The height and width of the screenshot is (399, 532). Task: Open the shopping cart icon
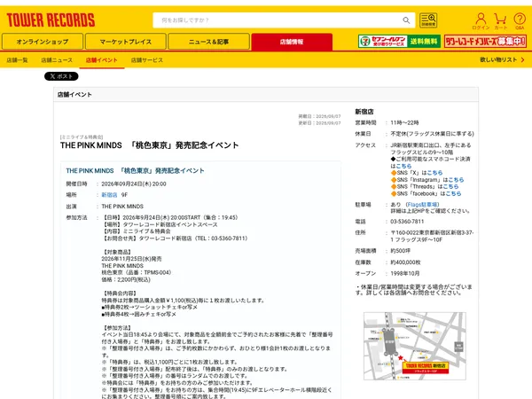pyautogui.click(x=500, y=21)
